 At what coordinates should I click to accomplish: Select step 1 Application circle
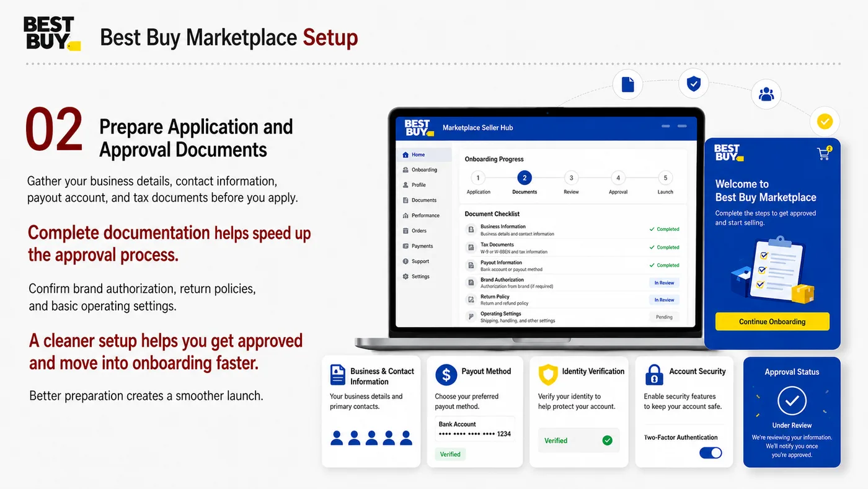(478, 178)
